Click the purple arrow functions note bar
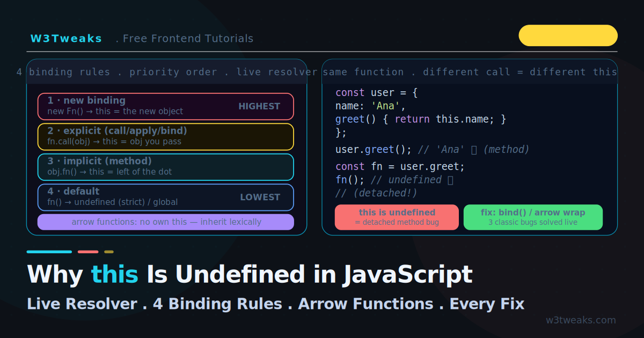The image size is (644, 338). point(166,222)
